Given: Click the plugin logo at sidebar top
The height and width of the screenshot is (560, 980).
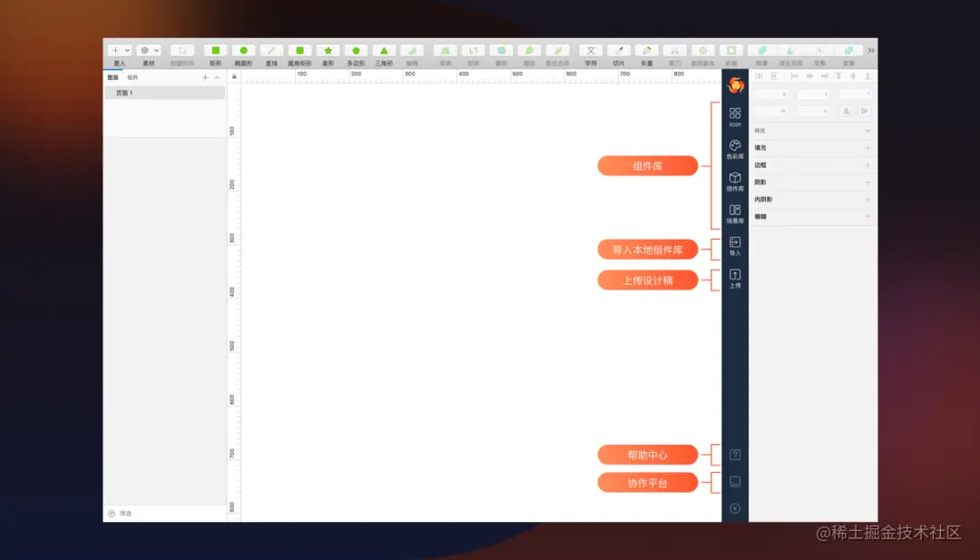Looking at the screenshot, I should [x=736, y=84].
